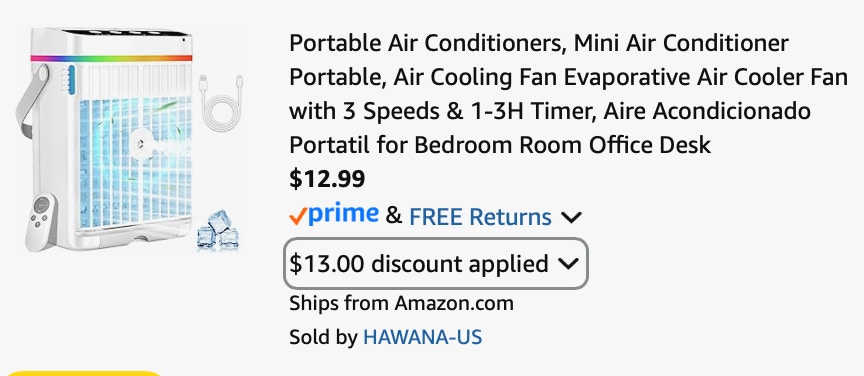Viewport: 864px width, 376px height.
Task: Open the HAWANA-US seller link
Action: coord(422,337)
